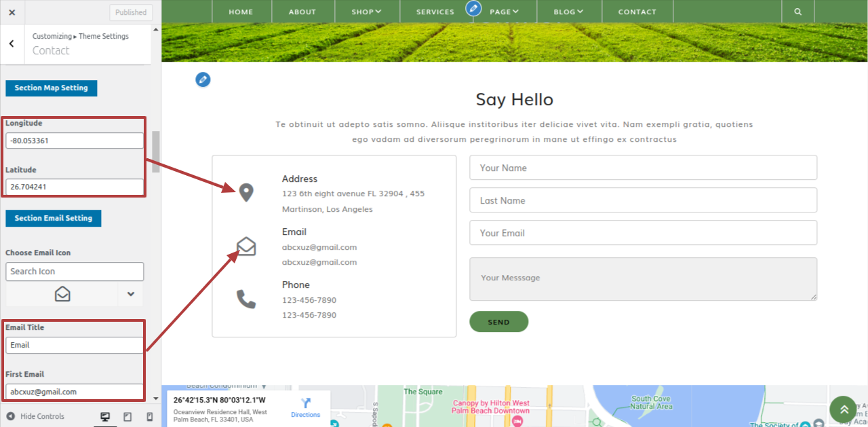Screen dimensions: 868x427
Task: Click the Directions link on the map card
Action: [305, 415]
